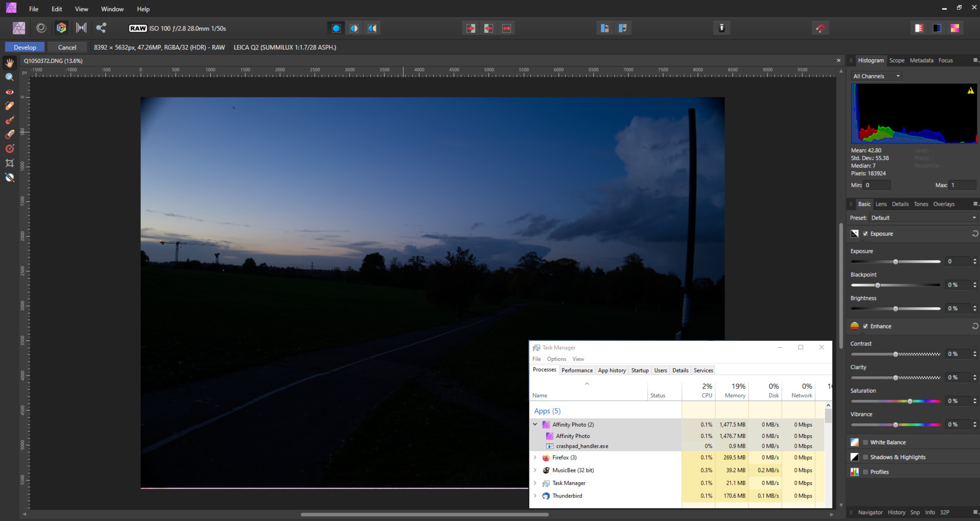Enable the Profiles checkbox
Screen dimensions: 980x521
click(865, 472)
